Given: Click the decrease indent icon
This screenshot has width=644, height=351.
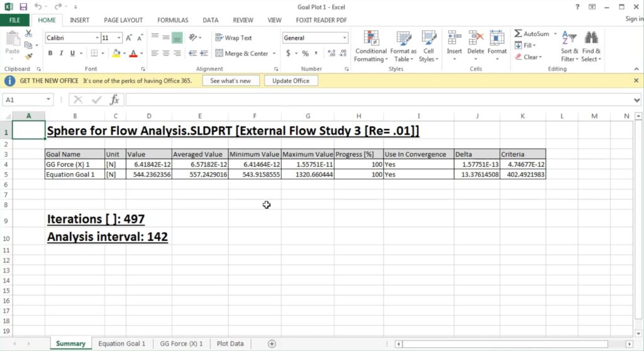Looking at the screenshot, I should 192,53.
